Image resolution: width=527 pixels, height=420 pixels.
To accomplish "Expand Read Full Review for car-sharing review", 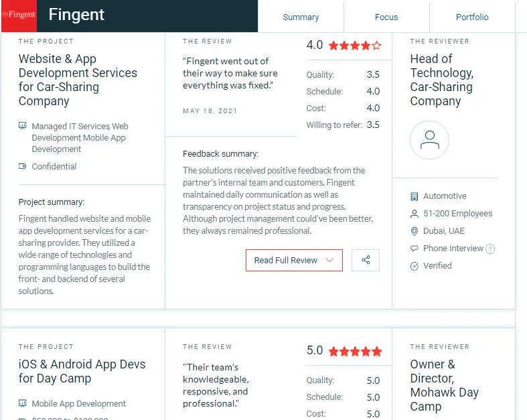I will (294, 260).
